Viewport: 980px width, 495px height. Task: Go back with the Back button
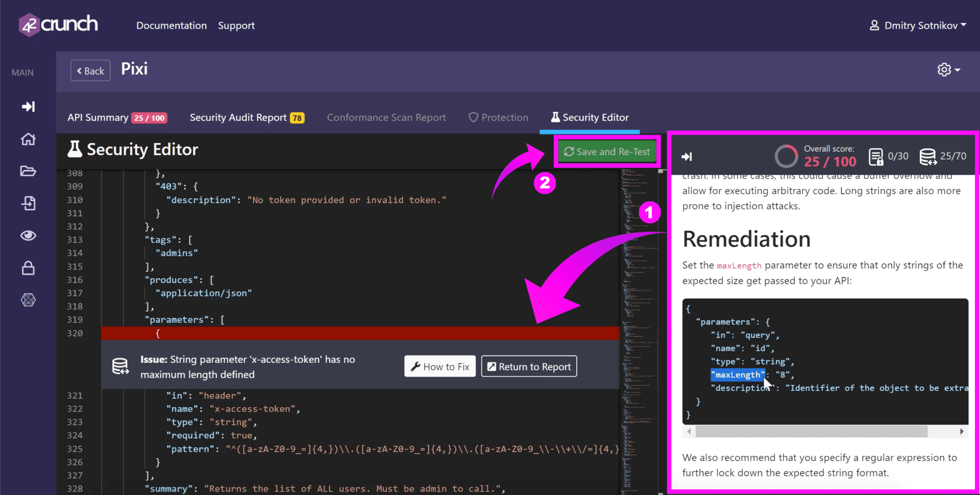(90, 71)
